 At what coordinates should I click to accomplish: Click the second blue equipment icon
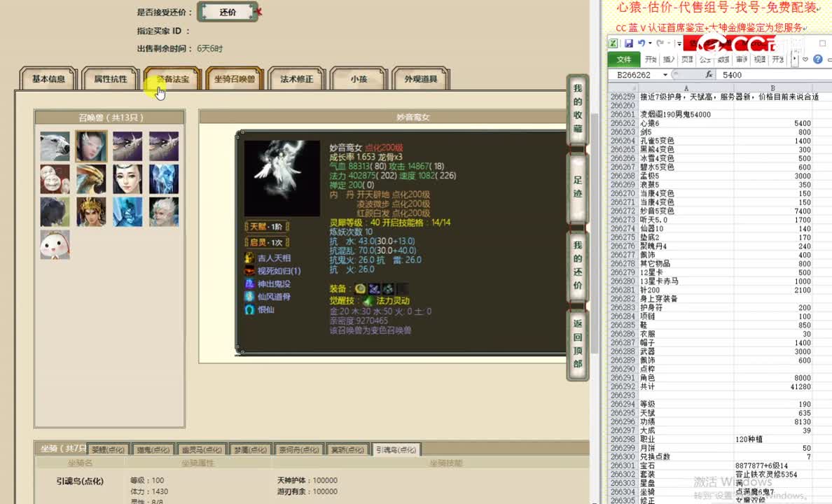click(374, 288)
